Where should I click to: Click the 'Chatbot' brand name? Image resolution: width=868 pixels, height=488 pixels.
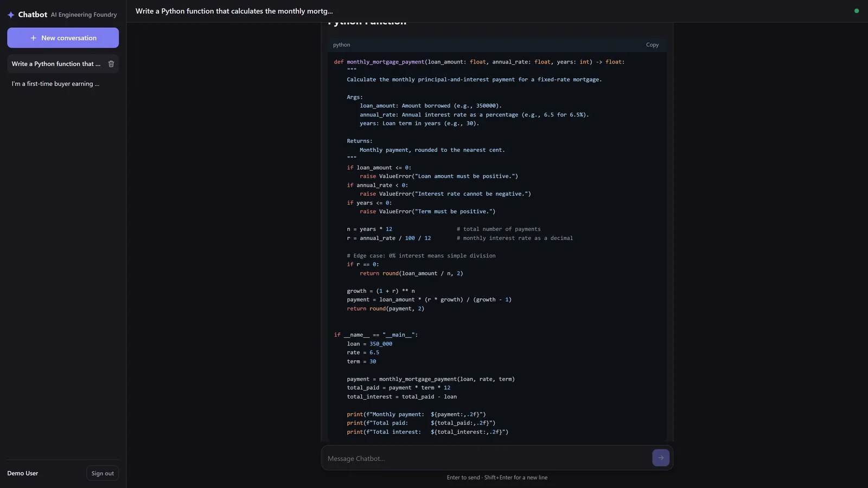point(33,15)
